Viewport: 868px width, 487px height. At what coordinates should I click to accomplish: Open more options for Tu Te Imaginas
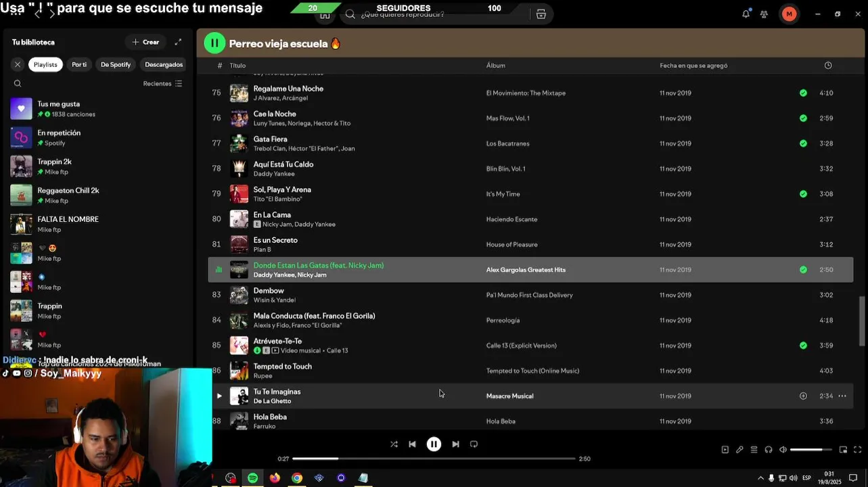(842, 396)
